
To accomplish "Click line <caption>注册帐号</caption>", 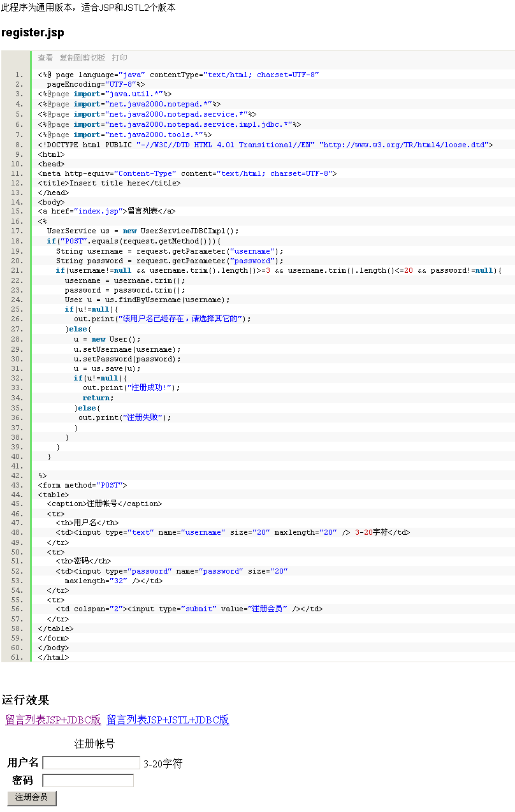I will (105, 504).
